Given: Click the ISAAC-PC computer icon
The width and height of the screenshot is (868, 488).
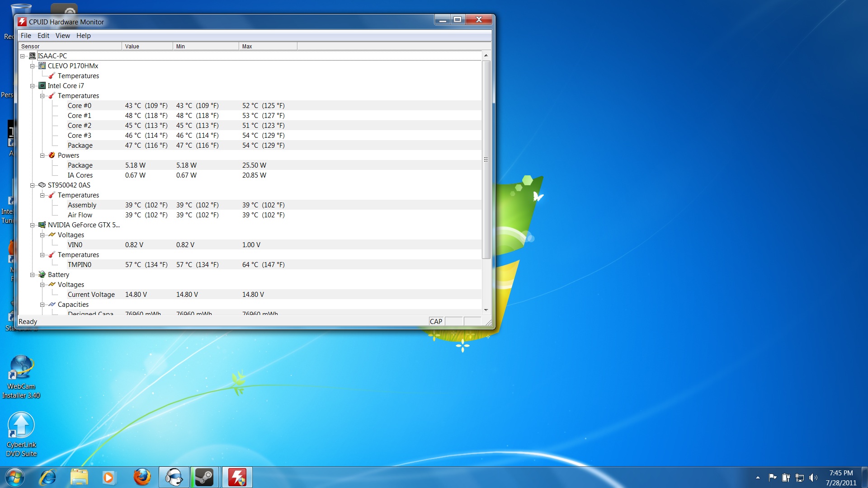Looking at the screenshot, I should tap(32, 56).
